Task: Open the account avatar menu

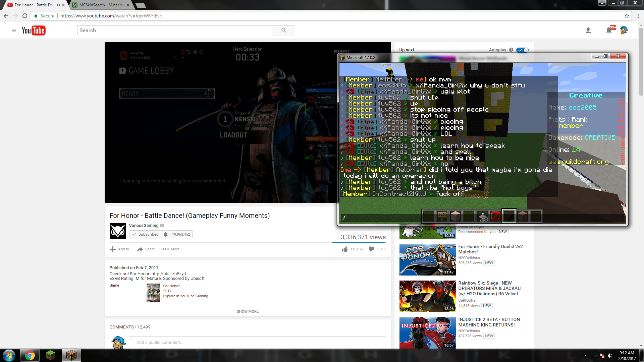Action: (624, 30)
